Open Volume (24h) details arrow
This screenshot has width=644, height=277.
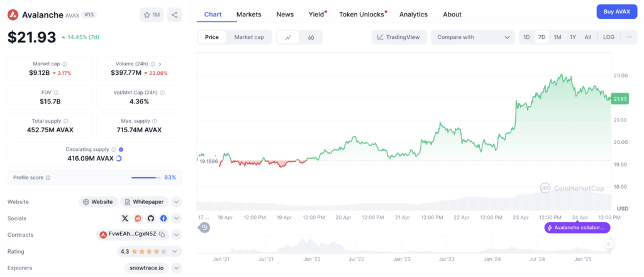pos(160,64)
